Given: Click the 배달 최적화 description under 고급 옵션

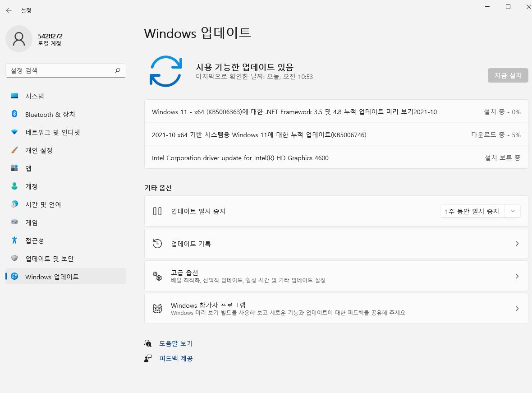Looking at the screenshot, I should (x=248, y=280).
